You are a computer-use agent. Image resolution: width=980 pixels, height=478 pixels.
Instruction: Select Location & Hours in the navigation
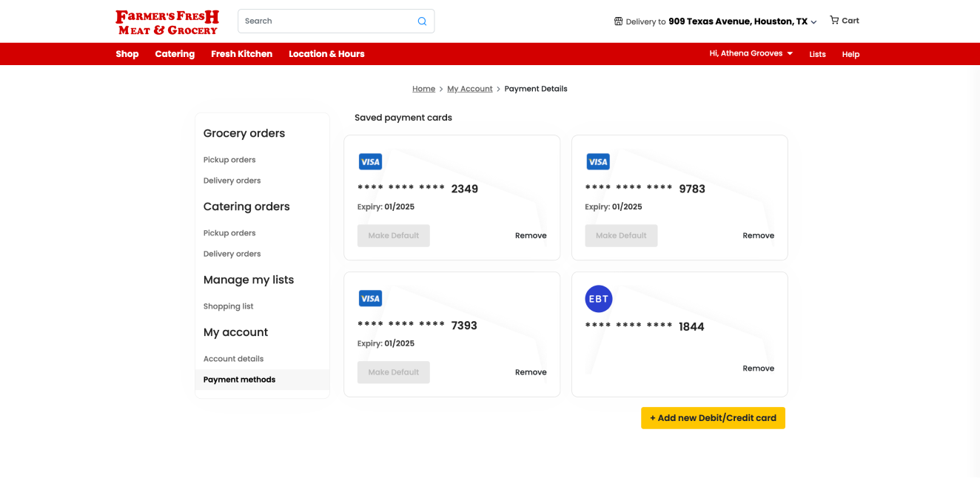326,54
